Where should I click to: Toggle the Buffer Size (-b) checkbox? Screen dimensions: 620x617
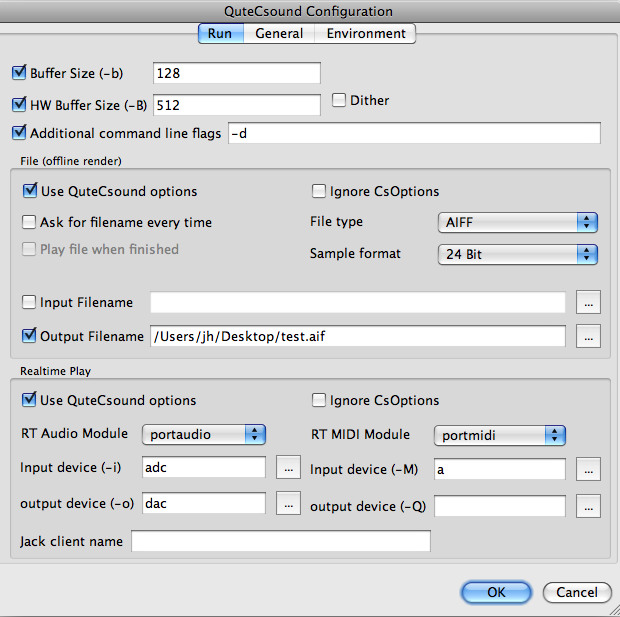[x=19, y=73]
